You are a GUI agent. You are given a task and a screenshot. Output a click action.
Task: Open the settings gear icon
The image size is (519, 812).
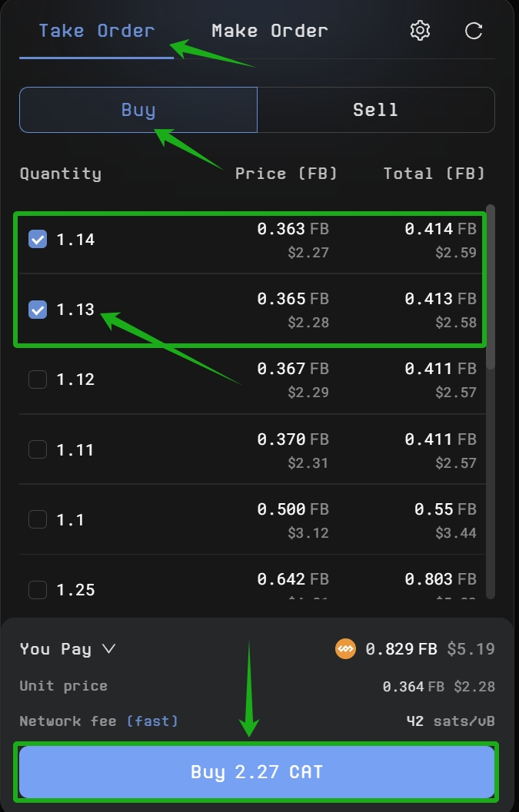pos(420,31)
